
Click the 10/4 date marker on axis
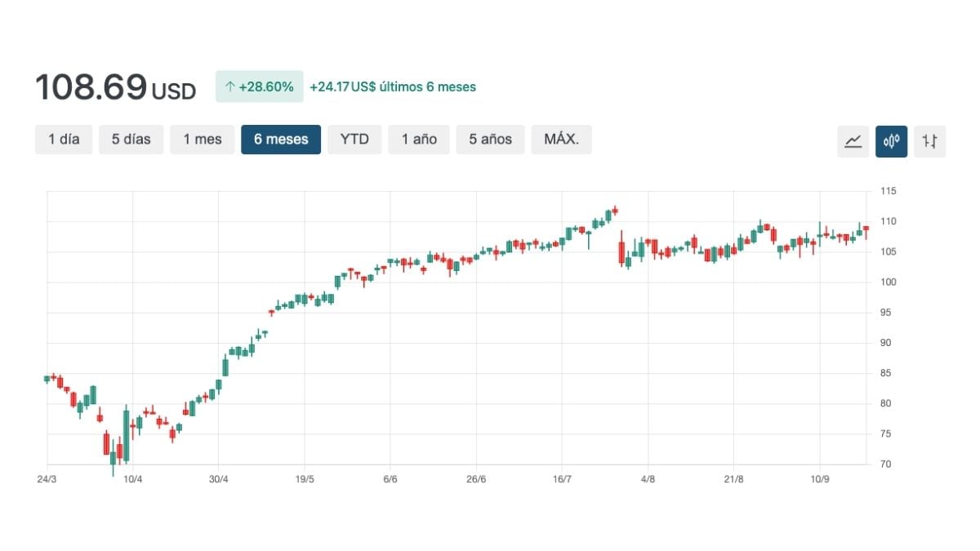133,479
